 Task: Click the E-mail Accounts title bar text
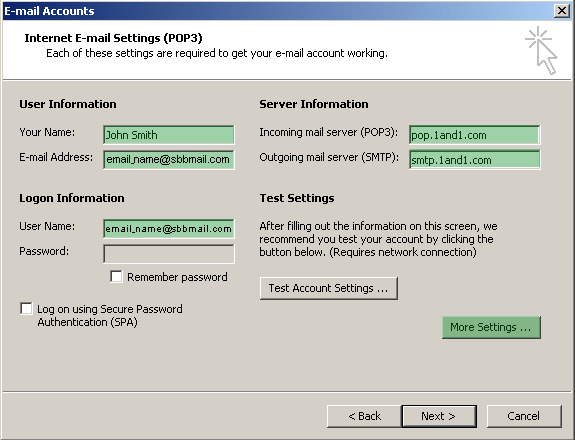49,11
